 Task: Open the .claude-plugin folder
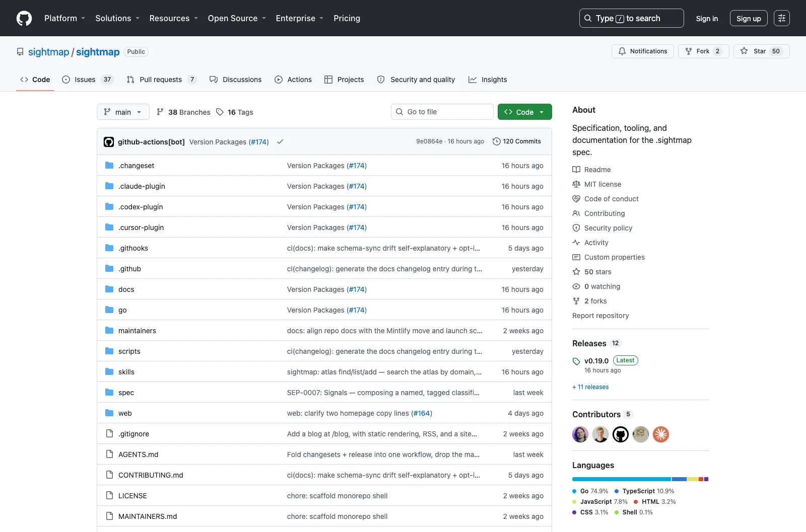click(x=142, y=186)
